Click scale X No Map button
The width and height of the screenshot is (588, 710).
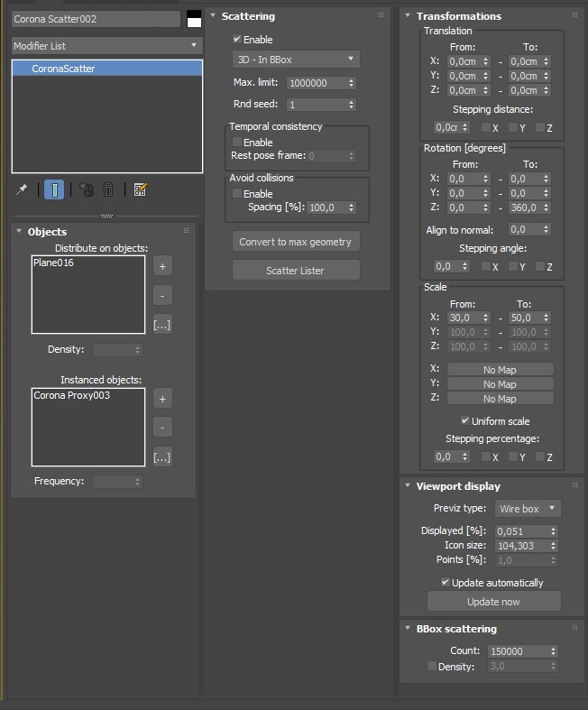501,370
